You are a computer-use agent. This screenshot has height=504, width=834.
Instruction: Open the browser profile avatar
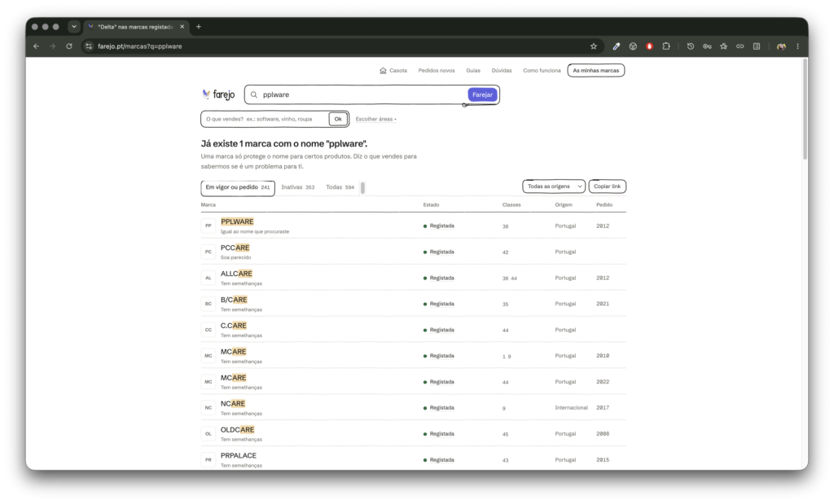click(781, 46)
